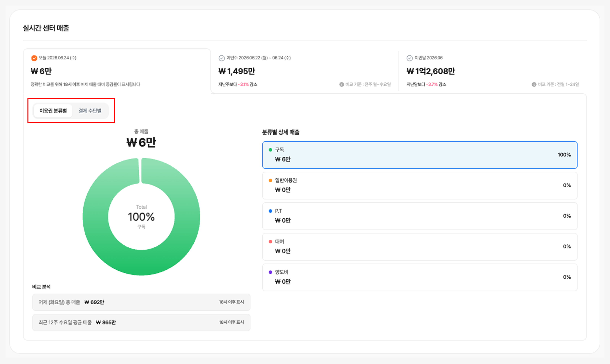Click the 비교 기준 : 전월 1~24일 text
This screenshot has height=364, width=610.
(558, 84)
